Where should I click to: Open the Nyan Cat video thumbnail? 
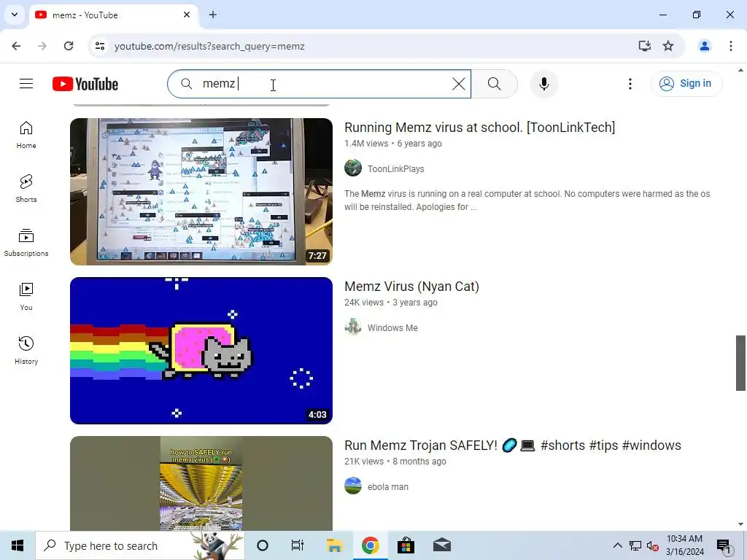pyautogui.click(x=201, y=351)
